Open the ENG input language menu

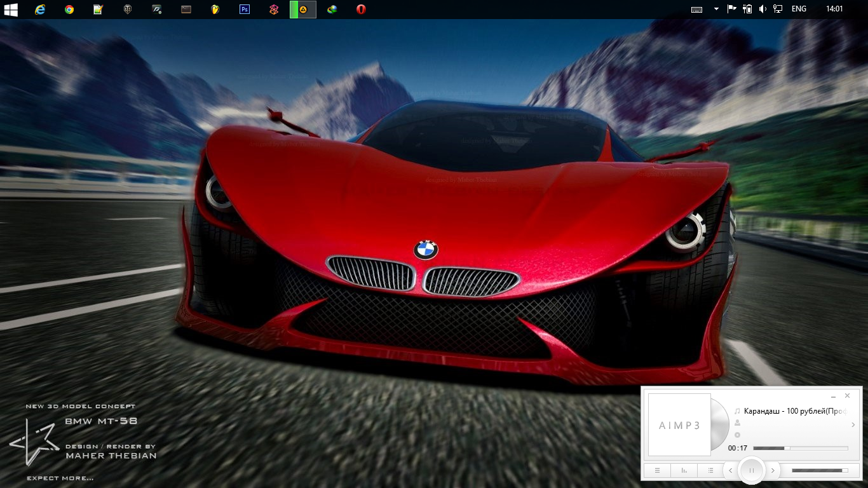point(799,9)
